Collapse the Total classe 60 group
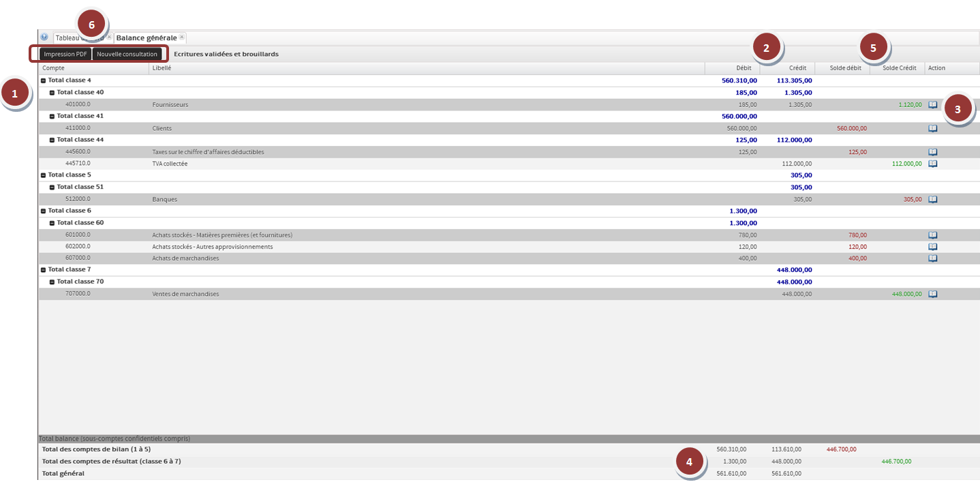This screenshot has width=980, height=495. tap(51, 222)
